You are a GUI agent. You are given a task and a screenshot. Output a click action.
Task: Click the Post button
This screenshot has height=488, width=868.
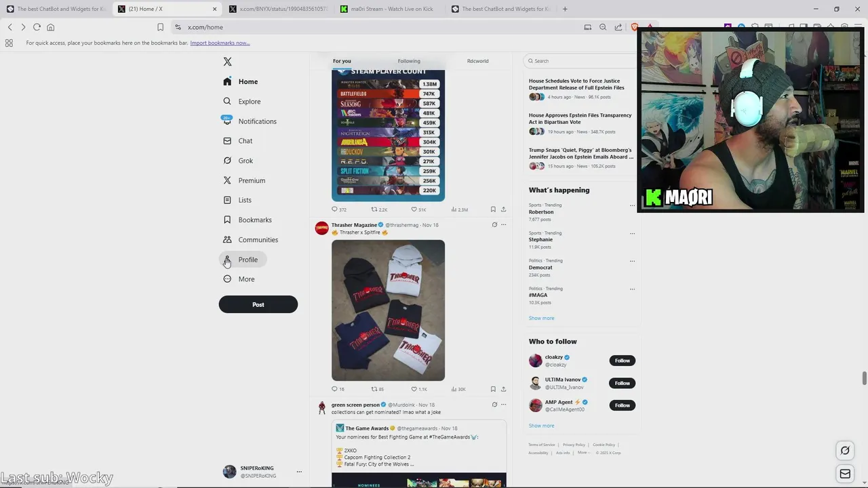[x=258, y=304]
